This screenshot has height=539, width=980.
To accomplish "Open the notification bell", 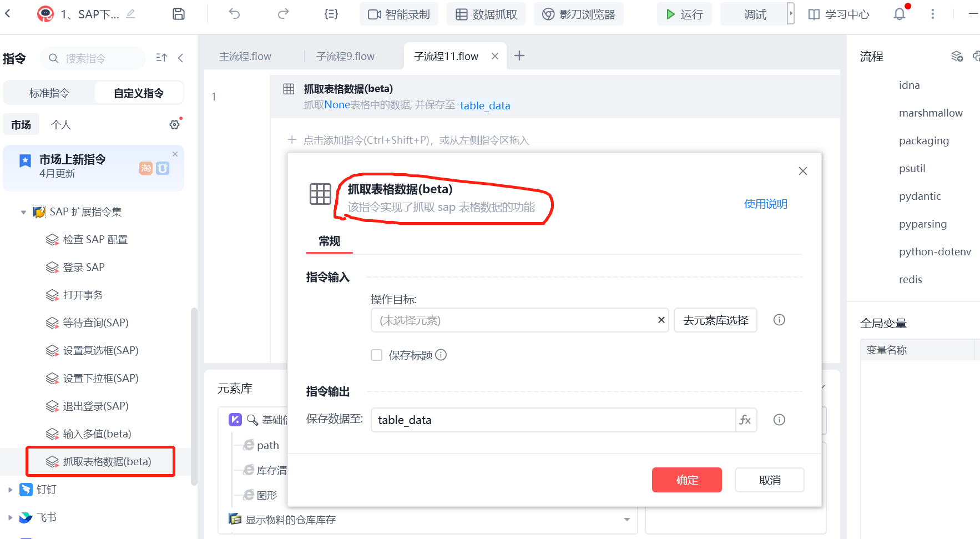I will click(x=900, y=14).
